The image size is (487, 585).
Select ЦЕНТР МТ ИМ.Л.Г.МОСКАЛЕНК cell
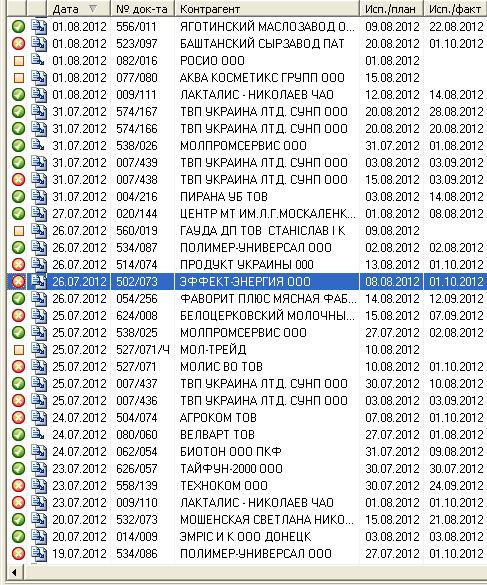(268, 214)
